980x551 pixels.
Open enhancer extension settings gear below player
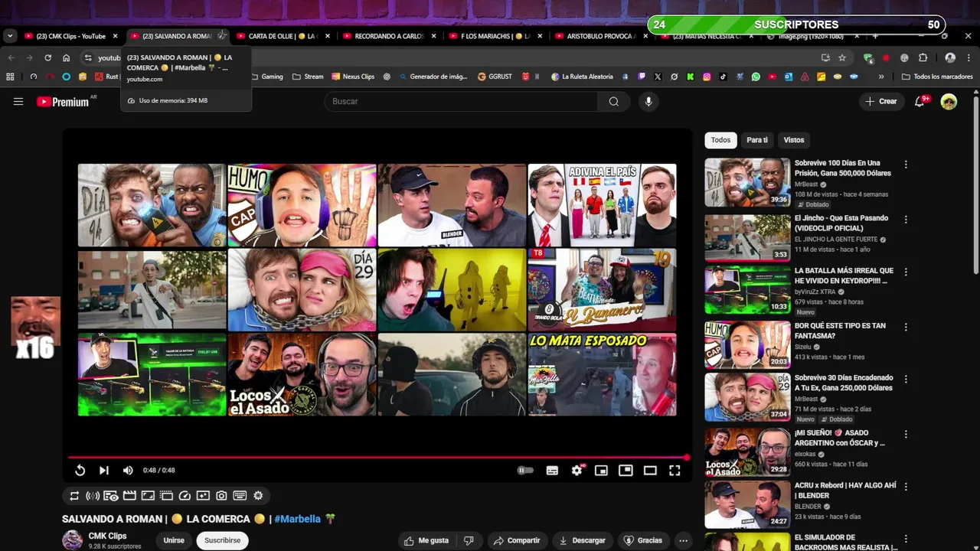(258, 496)
